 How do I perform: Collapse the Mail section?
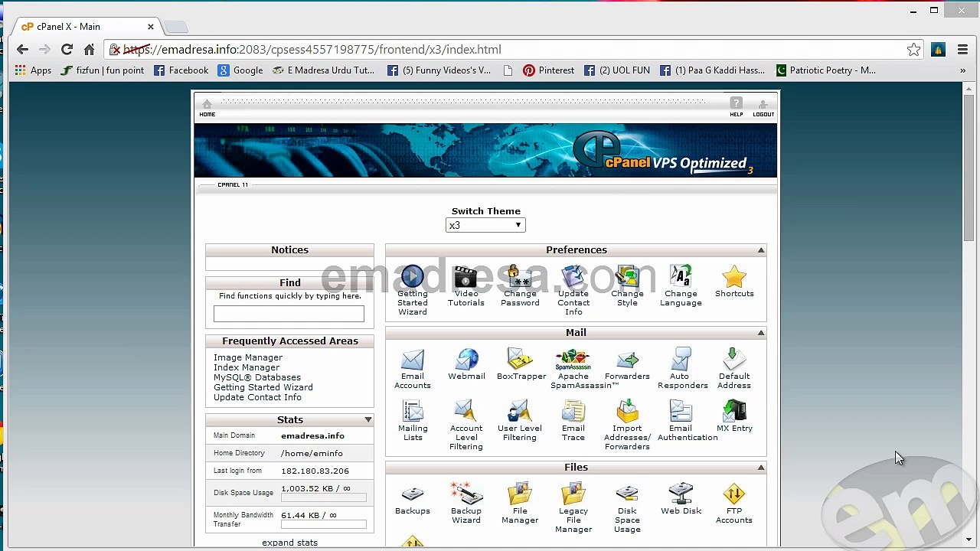[761, 333]
